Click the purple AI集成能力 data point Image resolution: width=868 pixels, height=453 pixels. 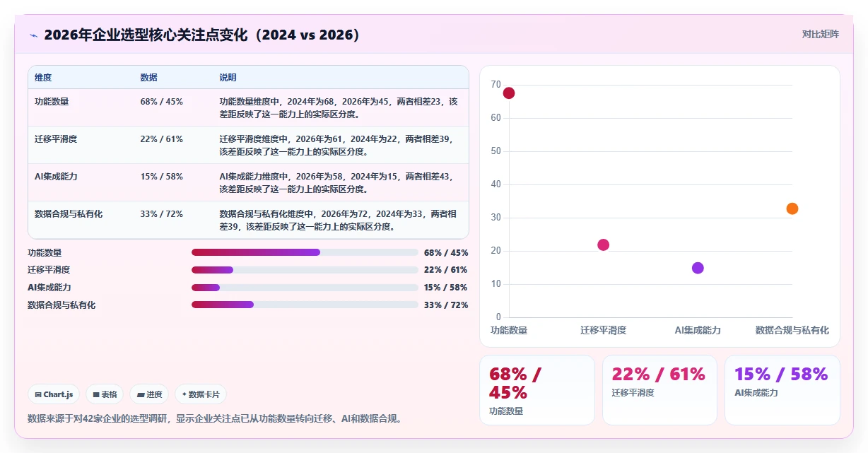[698, 268]
